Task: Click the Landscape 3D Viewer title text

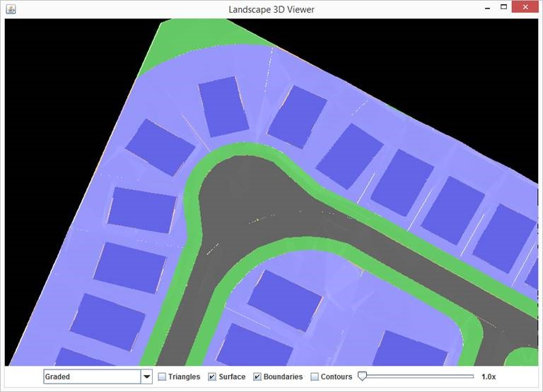Action: pos(271,9)
